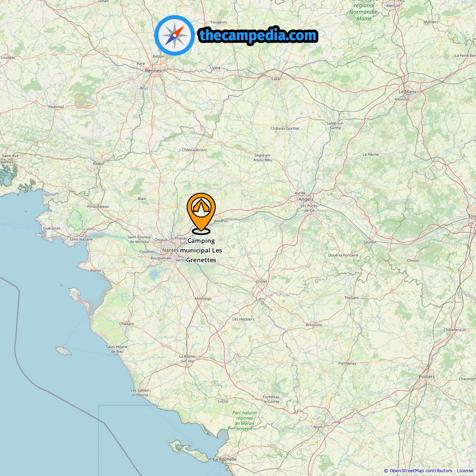Viewport: 476px width, 476px height.
Task: Click the blue compass logo icon
Action: (174, 35)
